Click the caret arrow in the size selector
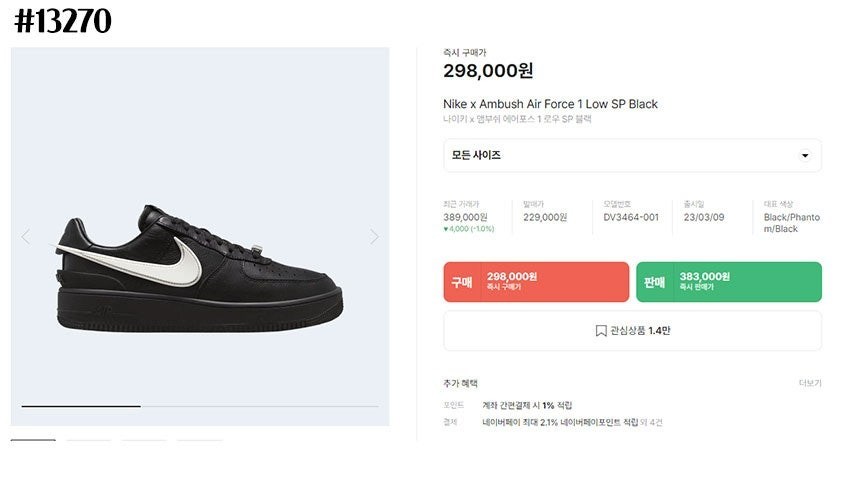This screenshot has height=485, width=860. click(x=805, y=156)
